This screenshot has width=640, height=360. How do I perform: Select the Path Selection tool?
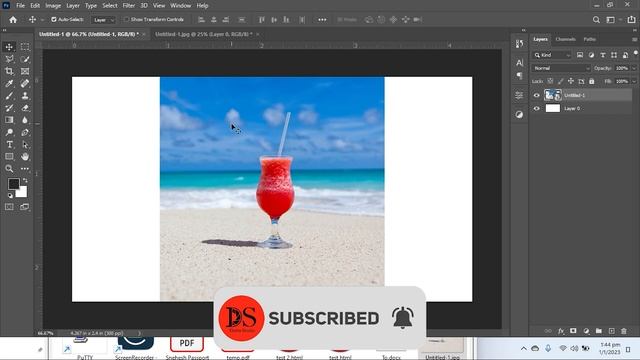point(25,144)
